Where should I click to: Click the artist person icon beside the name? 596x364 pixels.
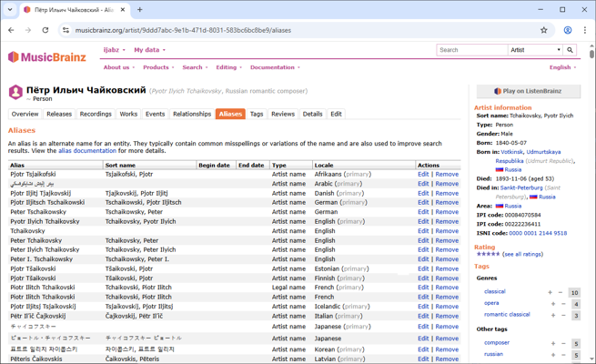pos(15,92)
